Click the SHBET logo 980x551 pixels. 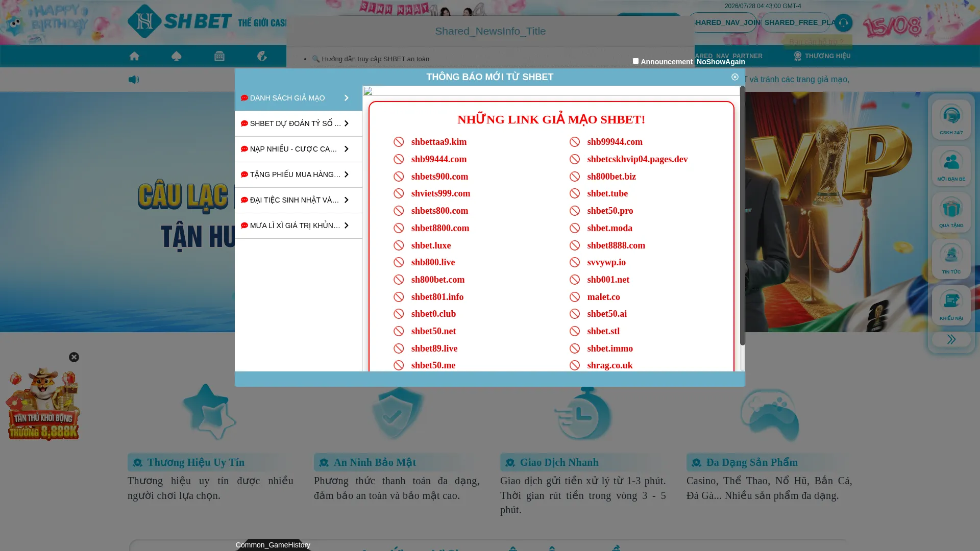coord(180,21)
